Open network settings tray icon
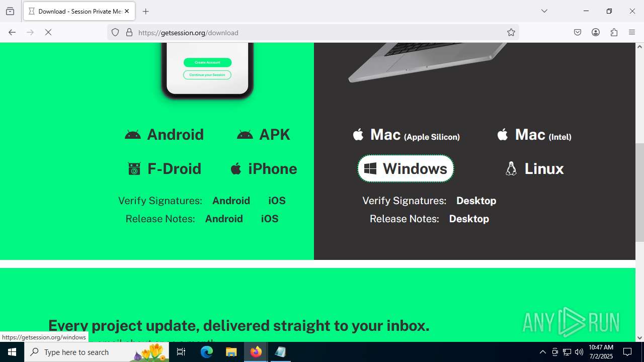Image resolution: width=644 pixels, height=362 pixels. click(x=567, y=352)
